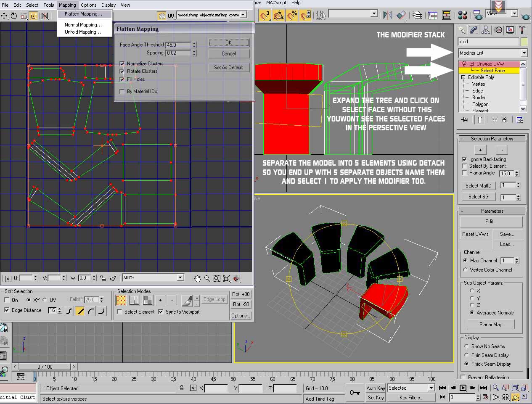Open the Options menu in UV editor
The image size is (532, 404).
(x=88, y=5)
